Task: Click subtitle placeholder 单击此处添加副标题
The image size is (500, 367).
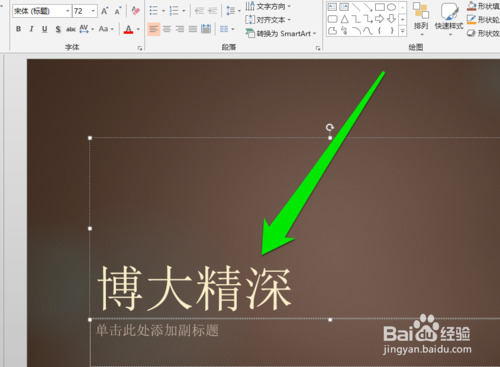Action: point(157,330)
